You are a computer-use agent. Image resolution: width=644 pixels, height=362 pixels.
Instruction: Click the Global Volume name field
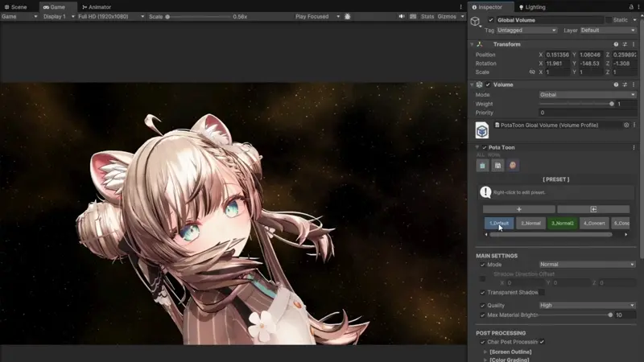[x=549, y=19]
